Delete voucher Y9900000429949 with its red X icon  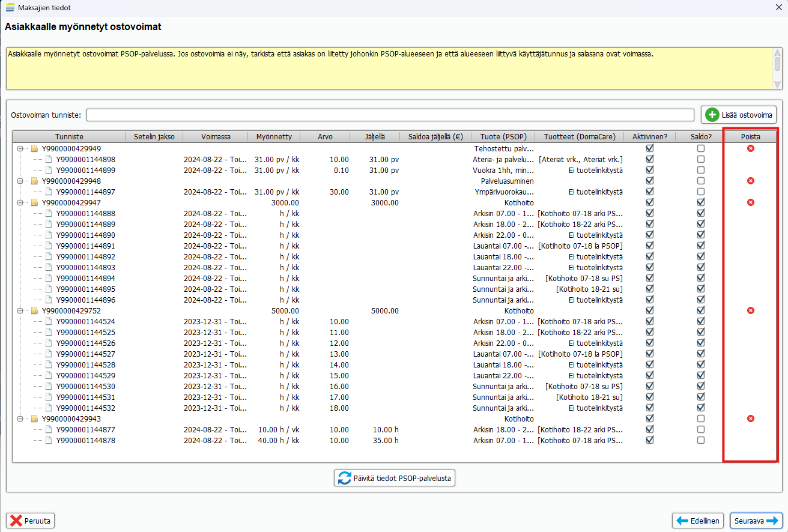(x=750, y=148)
